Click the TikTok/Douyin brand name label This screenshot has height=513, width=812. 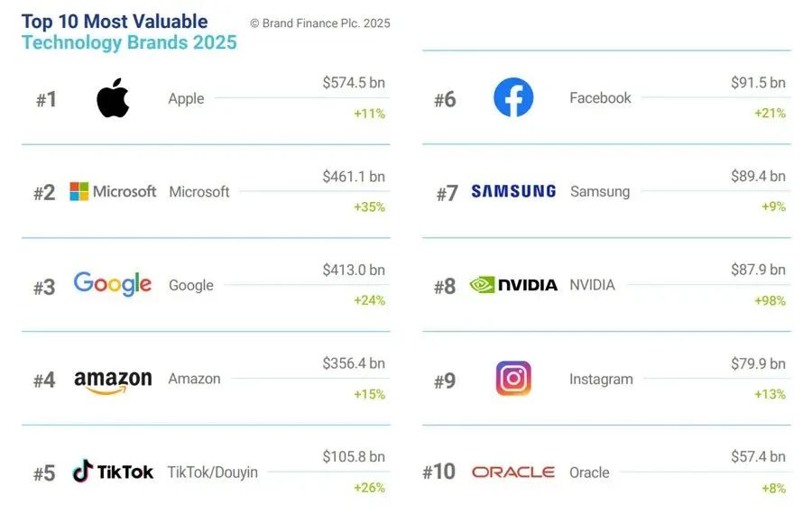pos(212,472)
